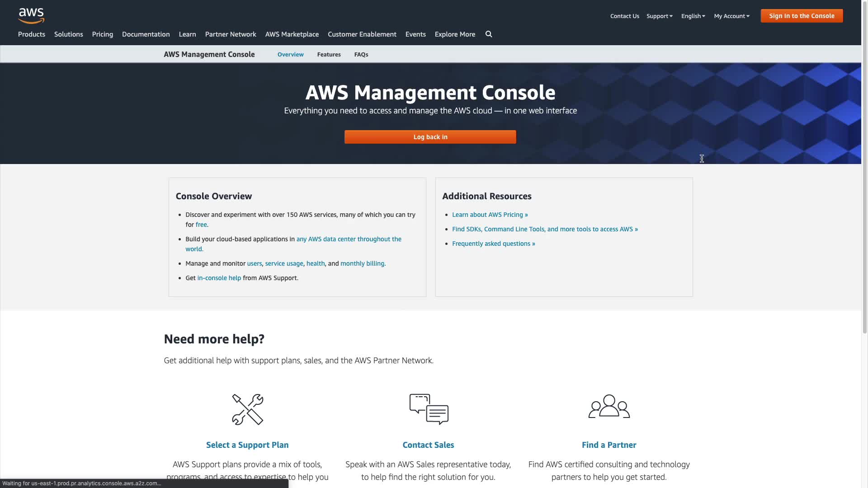The width and height of the screenshot is (868, 488).
Task: Open the Documentation menu item
Action: coord(146,34)
